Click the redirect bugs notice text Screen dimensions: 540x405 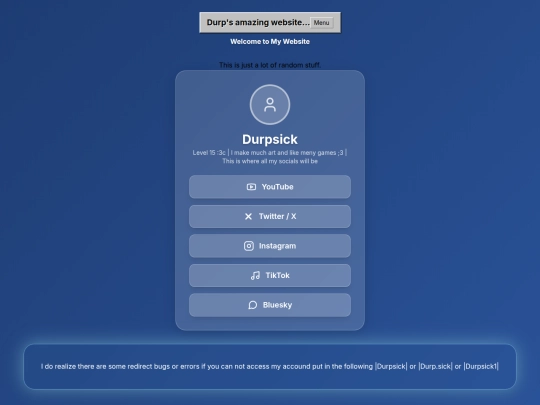270,366
